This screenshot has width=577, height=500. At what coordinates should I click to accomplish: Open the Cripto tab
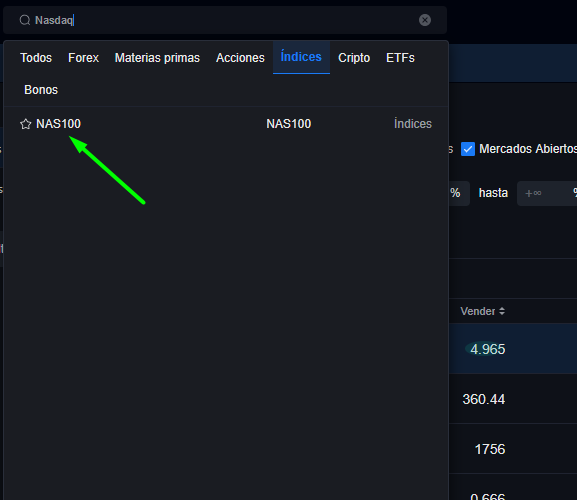[354, 58]
